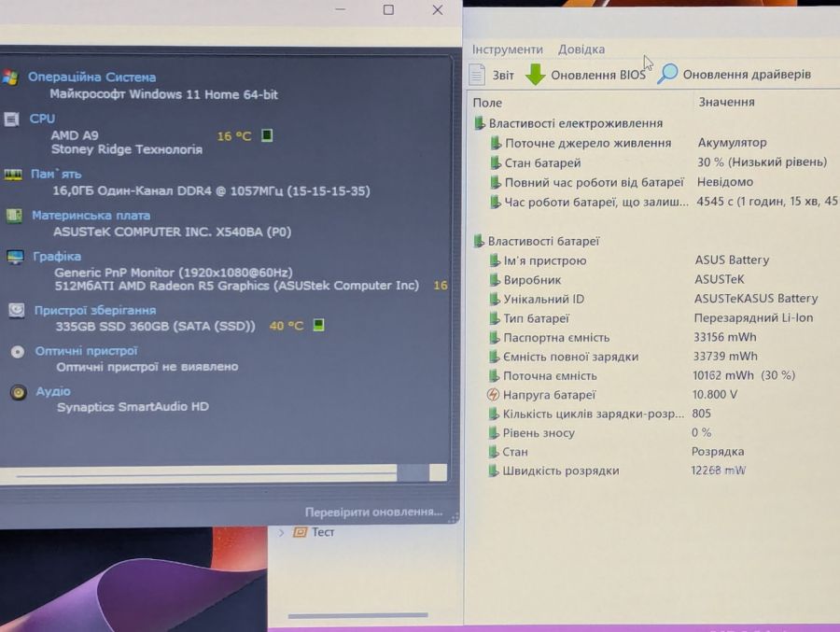The width and height of the screenshot is (840, 632).
Task: Click the value Розрядка in Стан row
Action: [718, 451]
